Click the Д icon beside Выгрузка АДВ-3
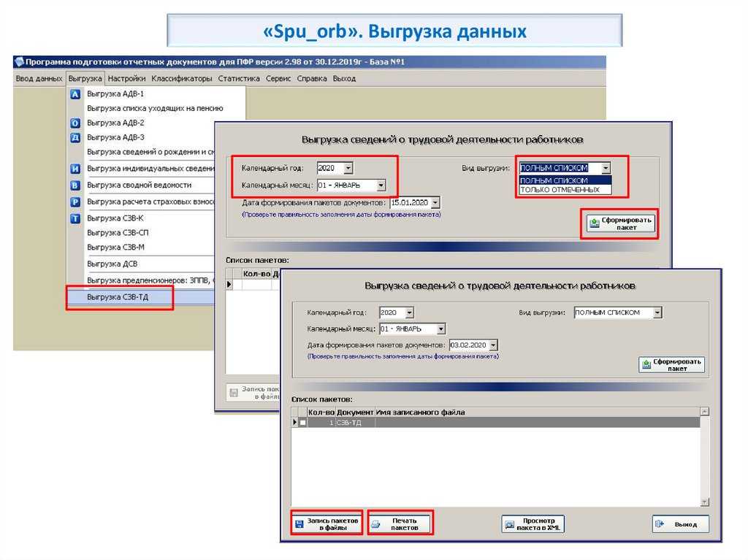This screenshot has height=560, width=748. coord(75,138)
